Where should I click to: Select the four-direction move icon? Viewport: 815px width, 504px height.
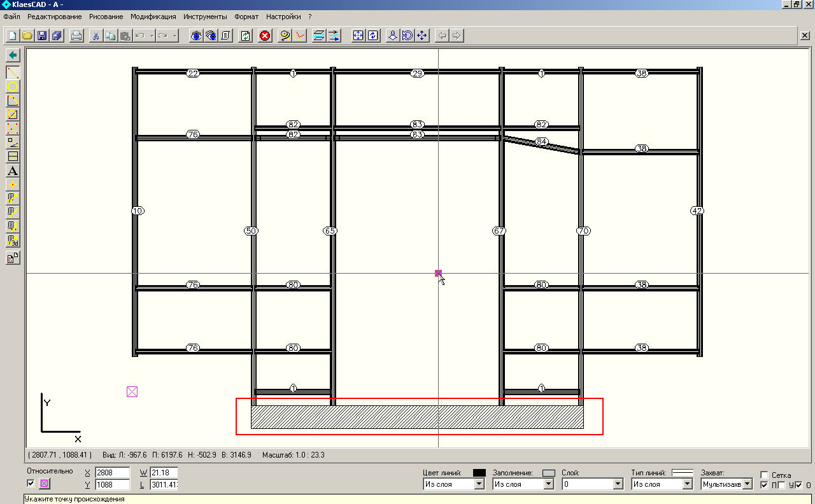(x=422, y=36)
